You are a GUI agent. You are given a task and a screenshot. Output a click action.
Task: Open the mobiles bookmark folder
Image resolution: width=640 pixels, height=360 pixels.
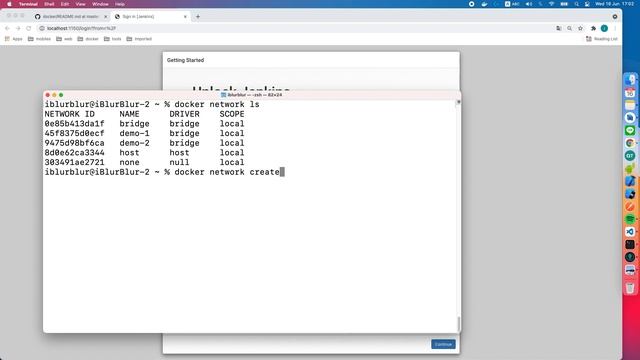(x=39, y=39)
